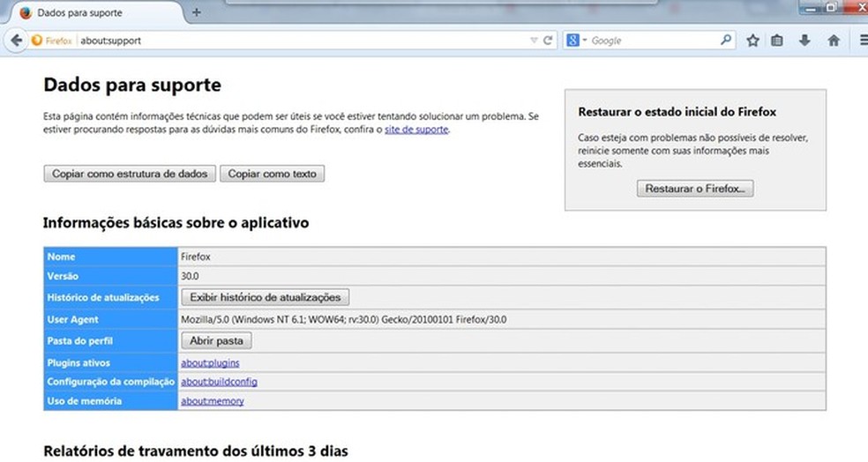
Task: Open a new tab with plus button
Action: pos(196,12)
